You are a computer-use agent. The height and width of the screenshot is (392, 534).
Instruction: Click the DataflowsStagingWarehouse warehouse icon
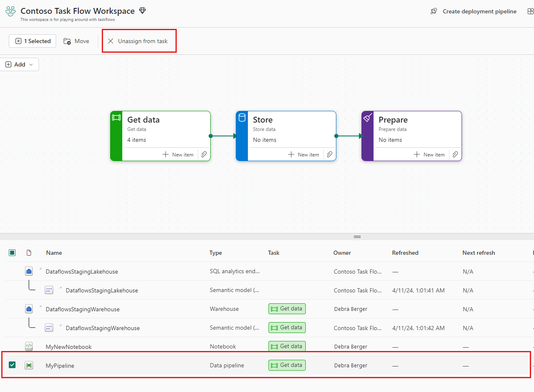pos(29,309)
